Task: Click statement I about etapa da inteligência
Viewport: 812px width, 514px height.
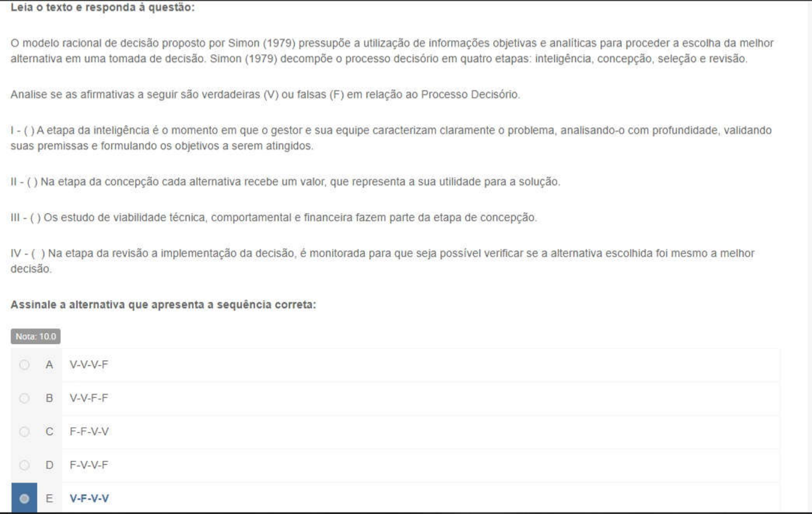Action: [x=391, y=138]
